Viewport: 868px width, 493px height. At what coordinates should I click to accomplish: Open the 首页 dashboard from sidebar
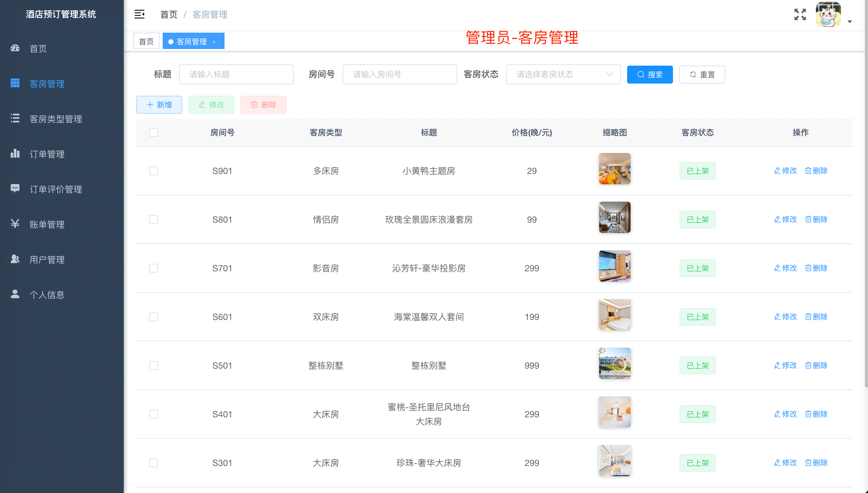(38, 49)
